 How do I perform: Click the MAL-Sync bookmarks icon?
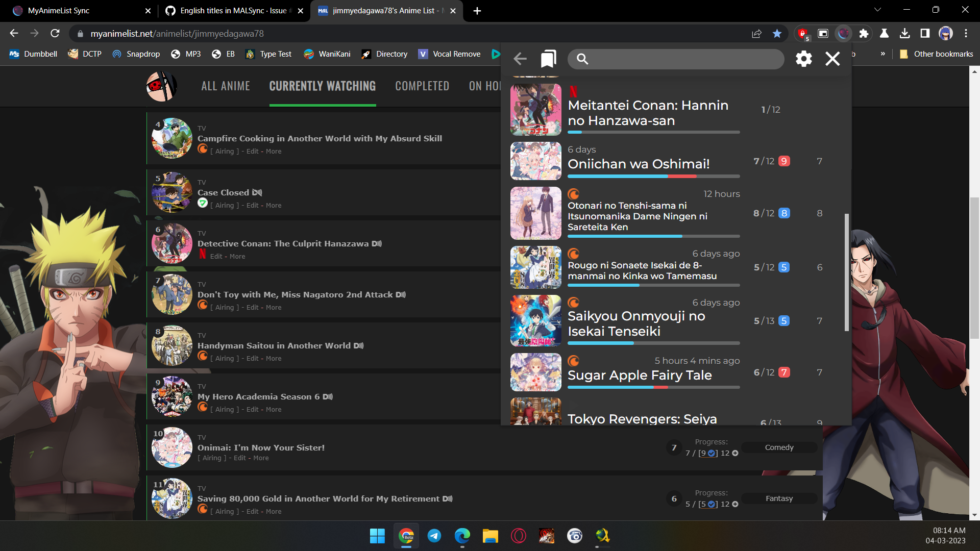pos(548,59)
